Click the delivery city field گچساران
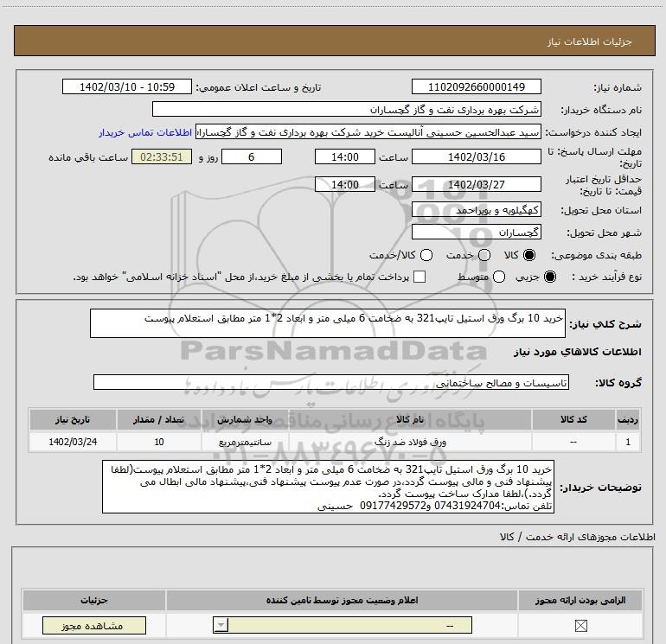Image resolution: width=666 pixels, height=644 pixels. (x=476, y=233)
